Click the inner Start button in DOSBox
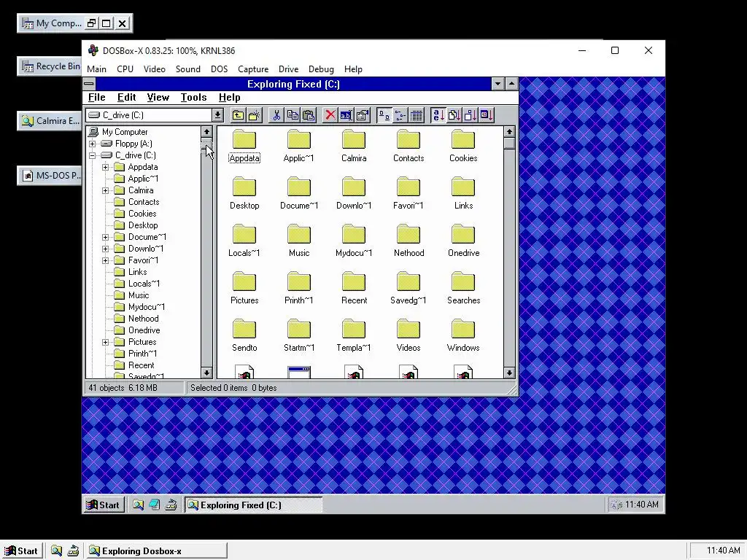Screen dimensions: 747x560 pyautogui.click(x=104, y=505)
